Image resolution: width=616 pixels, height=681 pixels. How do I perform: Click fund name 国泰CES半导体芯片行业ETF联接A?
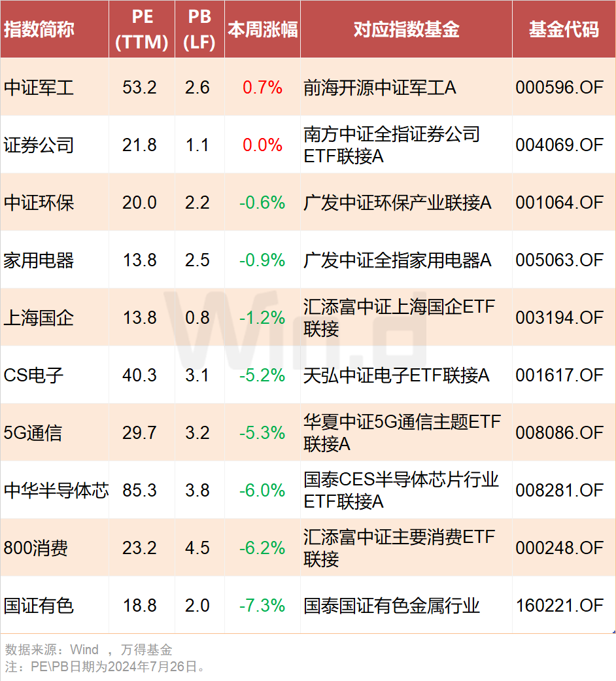click(x=401, y=491)
